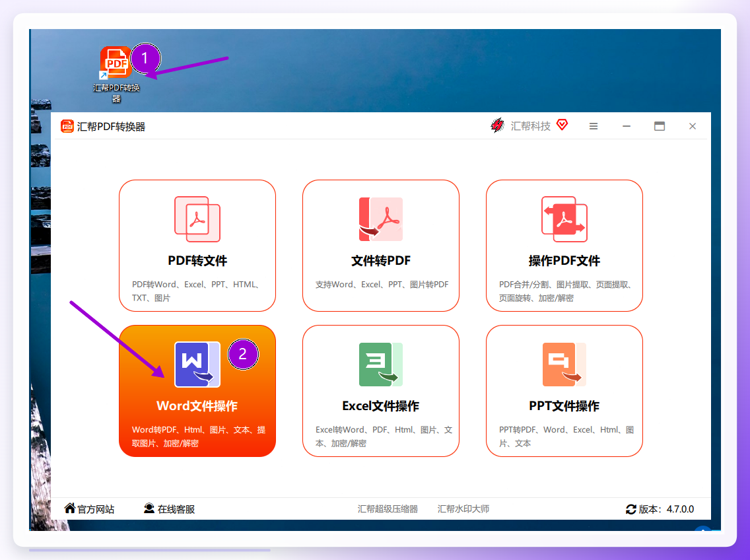Close the 汇帮PDF转换器 window

(x=693, y=126)
